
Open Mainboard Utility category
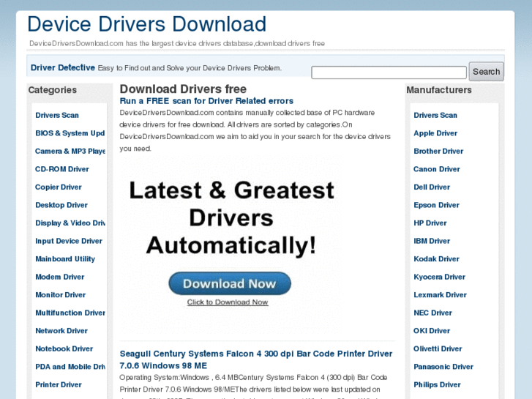pyautogui.click(x=65, y=259)
